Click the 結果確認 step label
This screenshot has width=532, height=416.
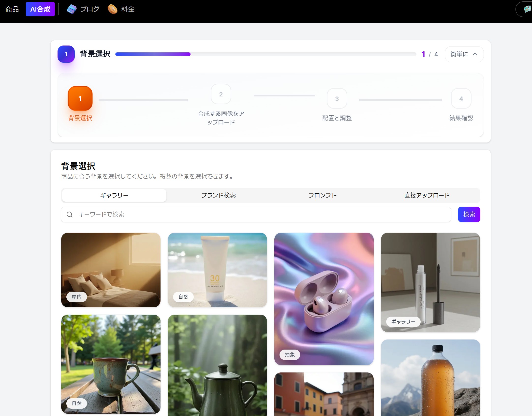click(461, 118)
